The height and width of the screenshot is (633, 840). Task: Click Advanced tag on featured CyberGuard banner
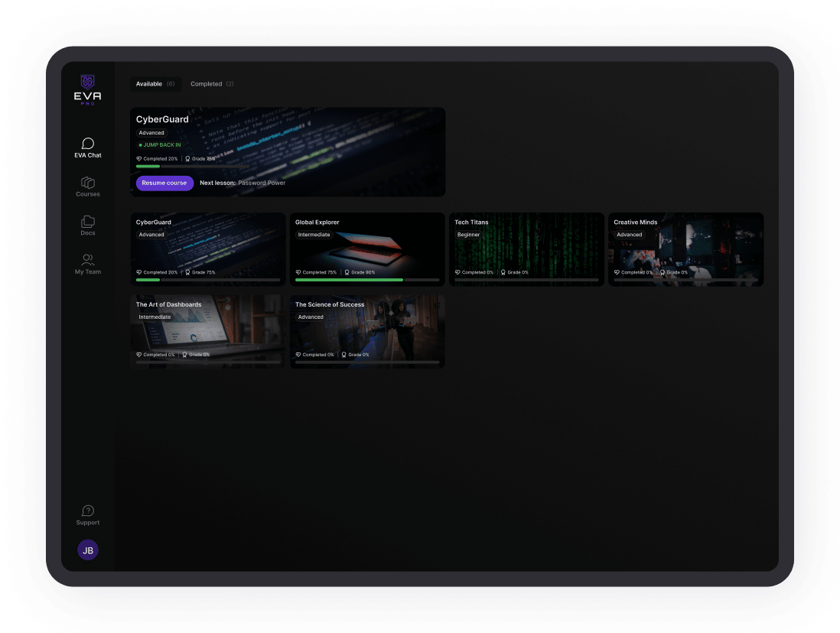point(151,133)
